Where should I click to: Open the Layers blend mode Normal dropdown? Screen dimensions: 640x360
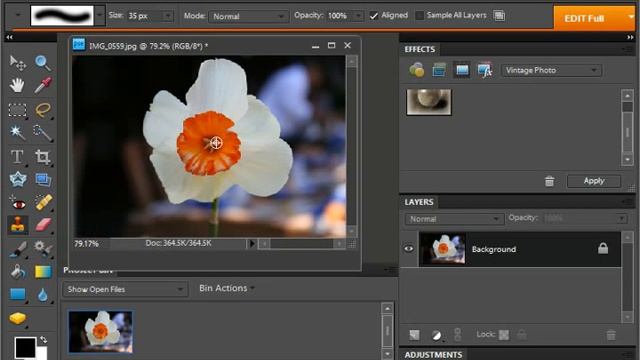coord(454,219)
